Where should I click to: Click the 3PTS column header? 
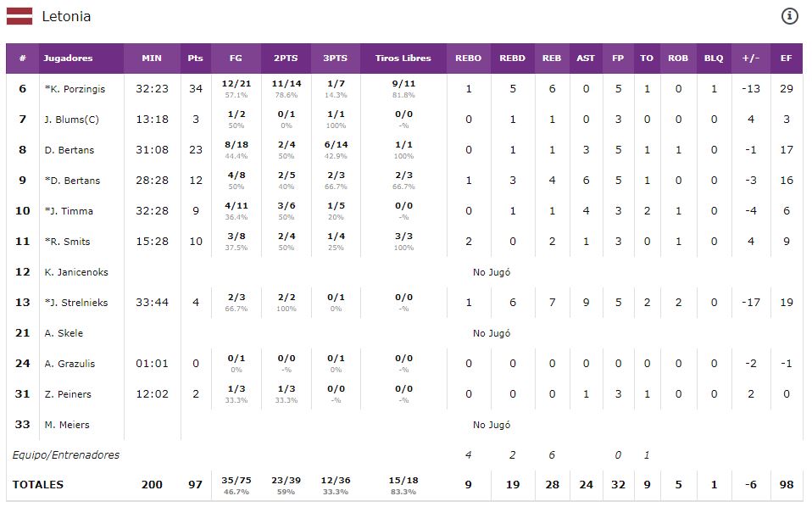pos(335,58)
